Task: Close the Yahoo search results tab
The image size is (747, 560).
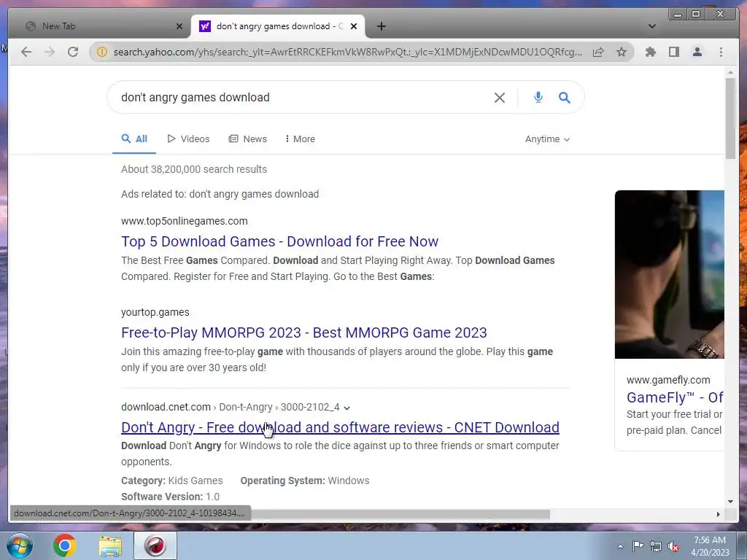Action: [354, 26]
